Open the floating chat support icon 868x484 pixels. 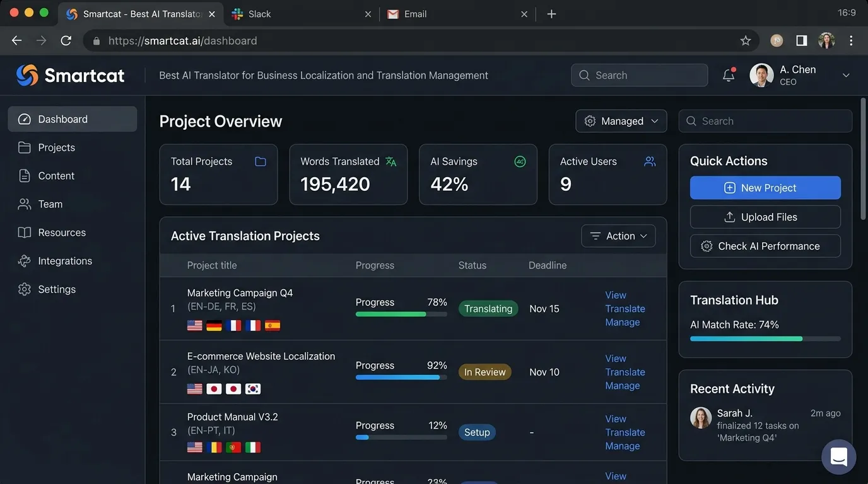point(838,456)
